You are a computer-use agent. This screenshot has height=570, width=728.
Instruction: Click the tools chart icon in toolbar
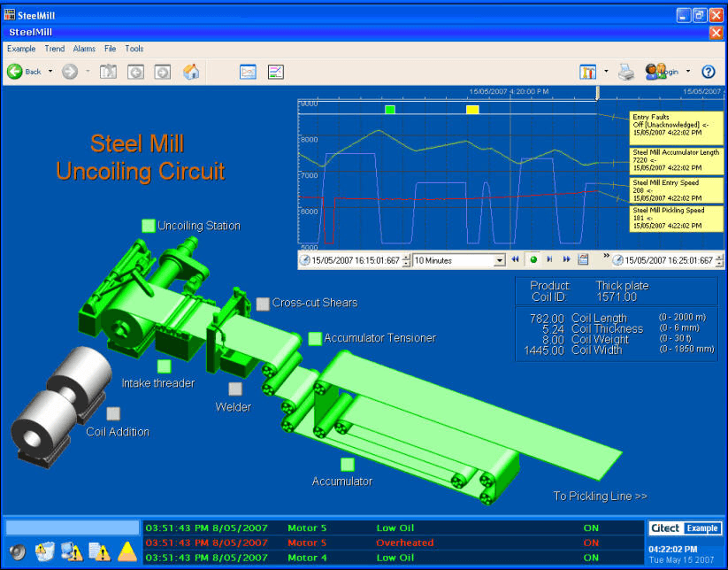coord(587,72)
